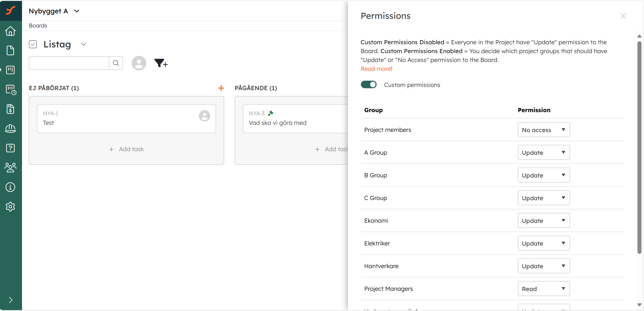Open the invoice dollar document icon
644x311 pixels.
click(x=10, y=109)
